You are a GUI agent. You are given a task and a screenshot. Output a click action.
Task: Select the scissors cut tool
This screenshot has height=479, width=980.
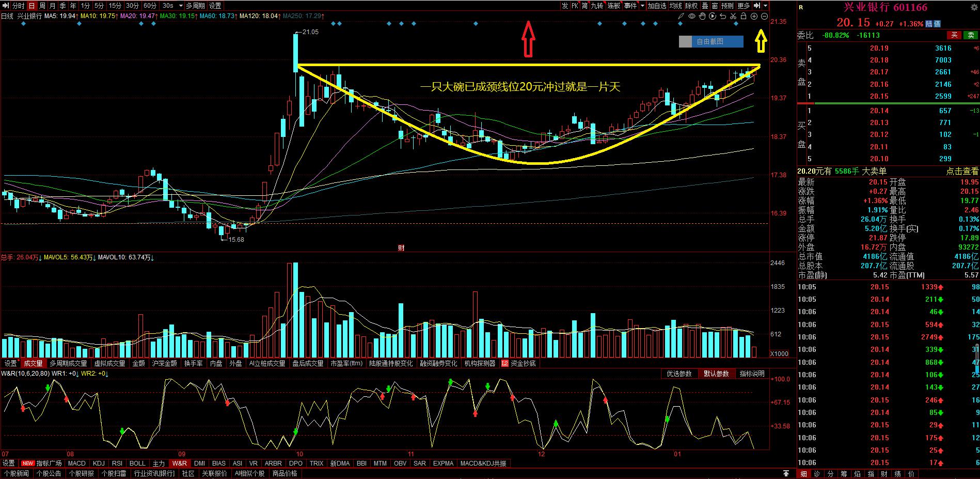[733, 17]
